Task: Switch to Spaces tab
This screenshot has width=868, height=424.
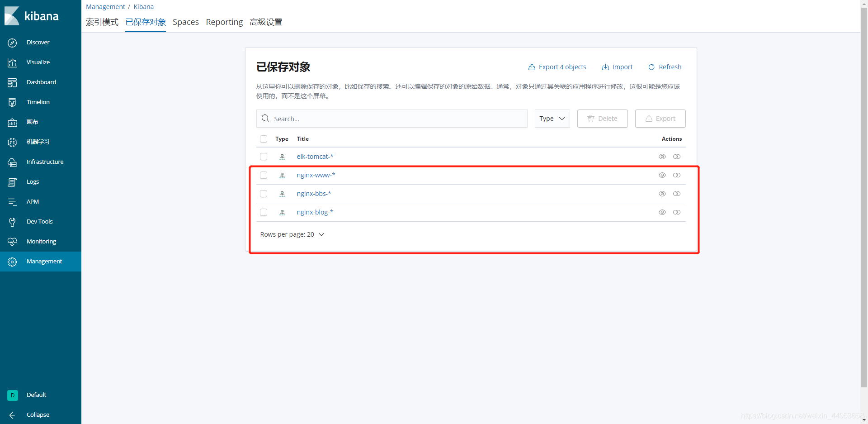Action: pos(186,22)
